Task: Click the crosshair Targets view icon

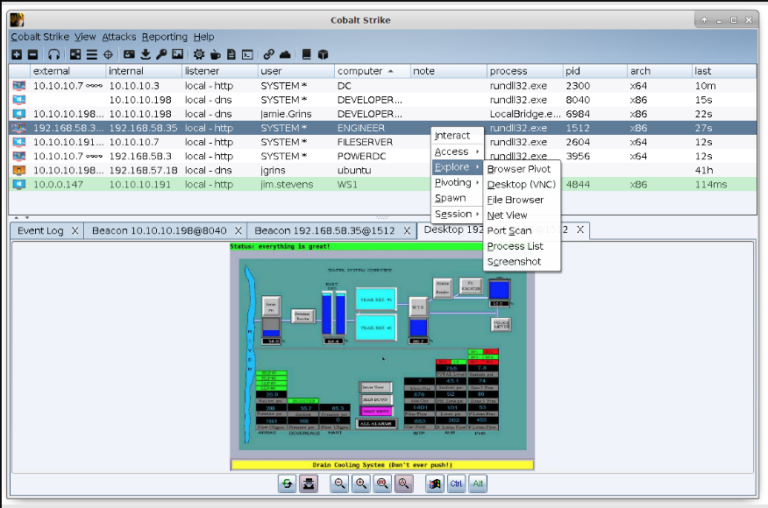Action: 108,54
